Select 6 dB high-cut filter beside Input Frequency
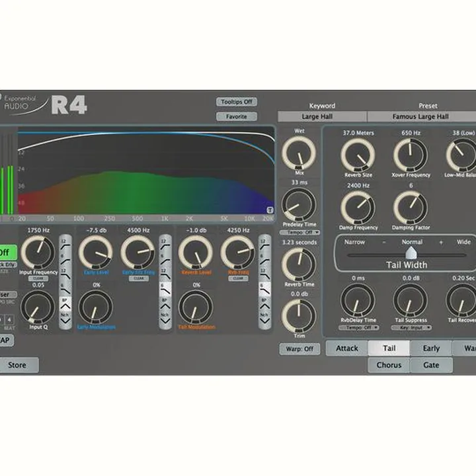Viewport: 476px width, 476px height. click(65, 288)
